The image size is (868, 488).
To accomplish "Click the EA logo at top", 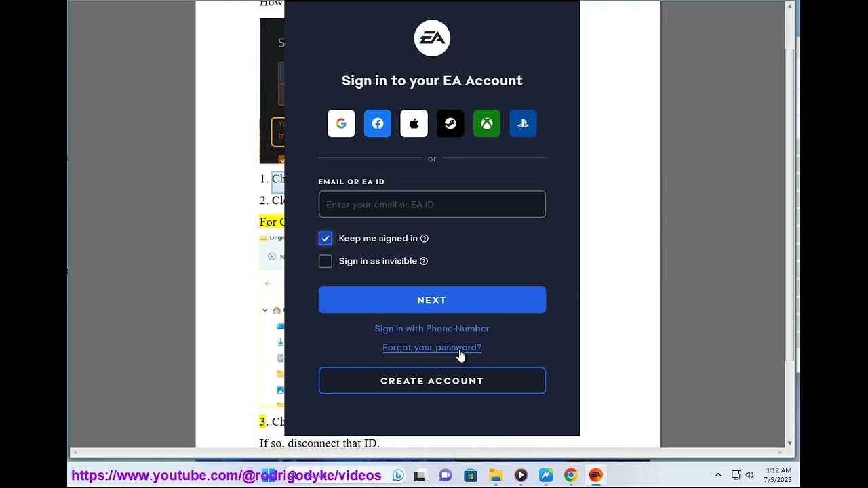I will (x=432, y=38).
